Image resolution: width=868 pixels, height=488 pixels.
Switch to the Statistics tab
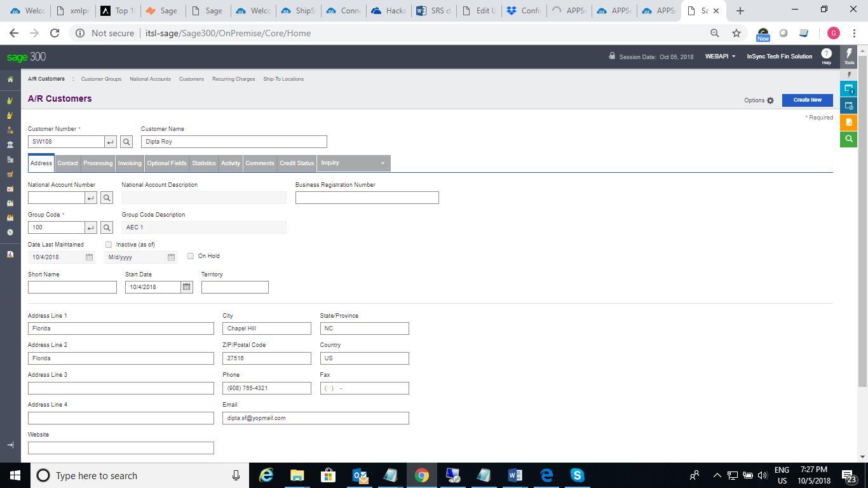(x=204, y=163)
